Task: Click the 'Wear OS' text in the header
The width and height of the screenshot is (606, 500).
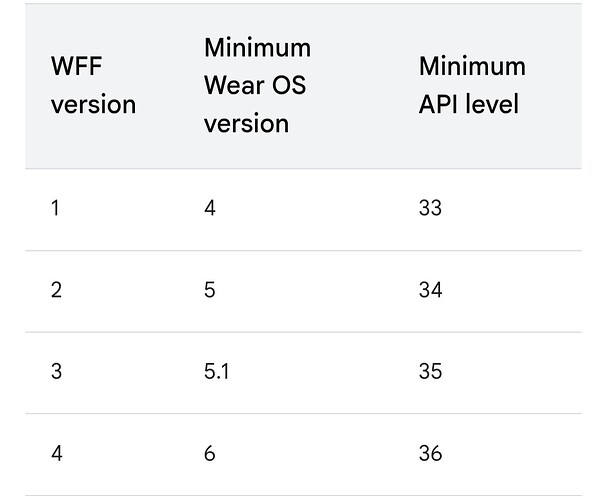Action: point(254,86)
